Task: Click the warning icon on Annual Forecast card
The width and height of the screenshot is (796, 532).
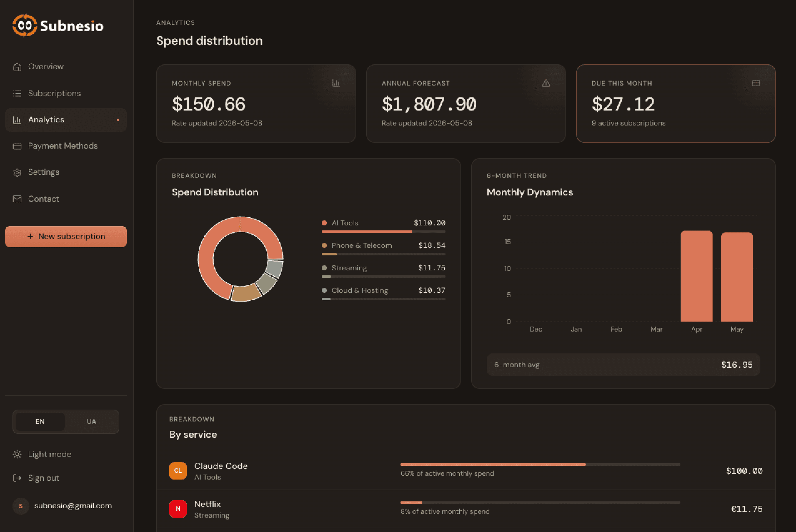Action: coord(546,83)
